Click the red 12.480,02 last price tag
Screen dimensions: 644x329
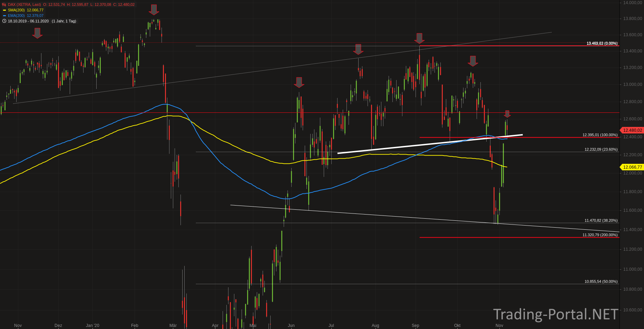(x=632, y=130)
